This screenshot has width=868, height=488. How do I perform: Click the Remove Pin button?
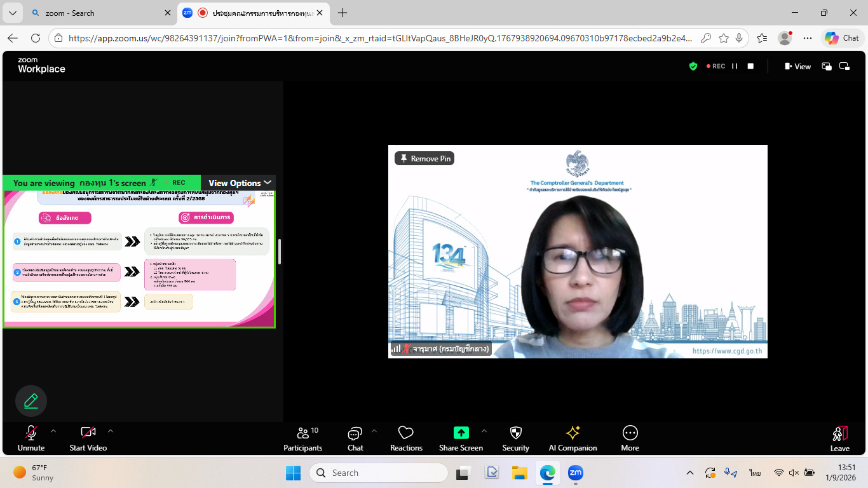(424, 158)
